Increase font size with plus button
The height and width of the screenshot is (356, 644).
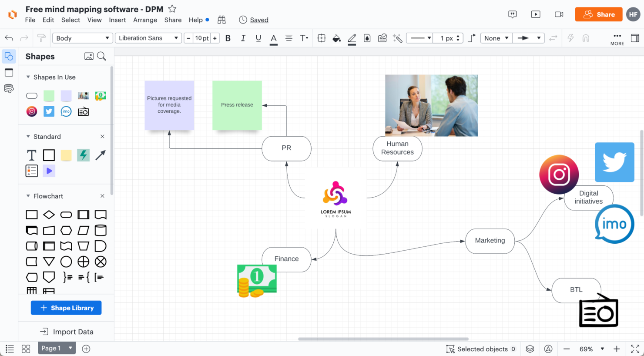[215, 38]
